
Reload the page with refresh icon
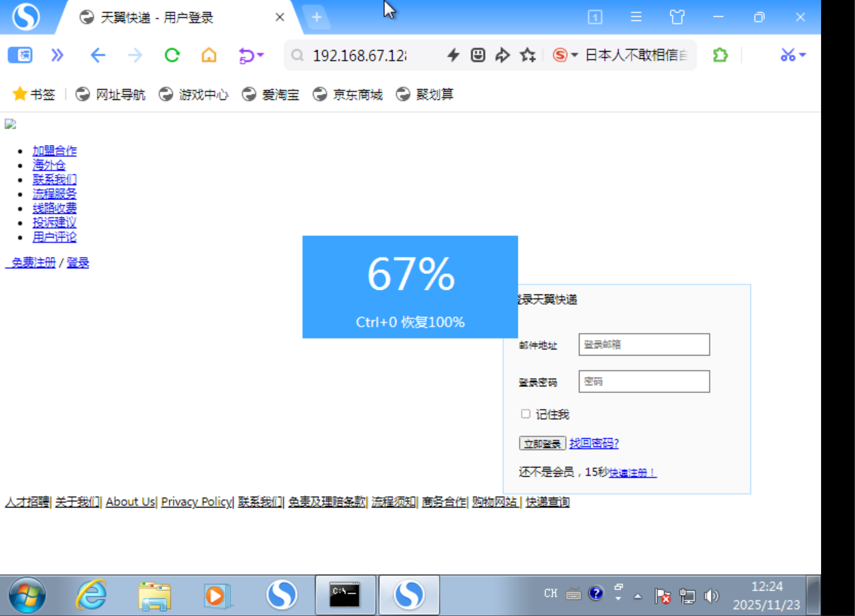(172, 55)
